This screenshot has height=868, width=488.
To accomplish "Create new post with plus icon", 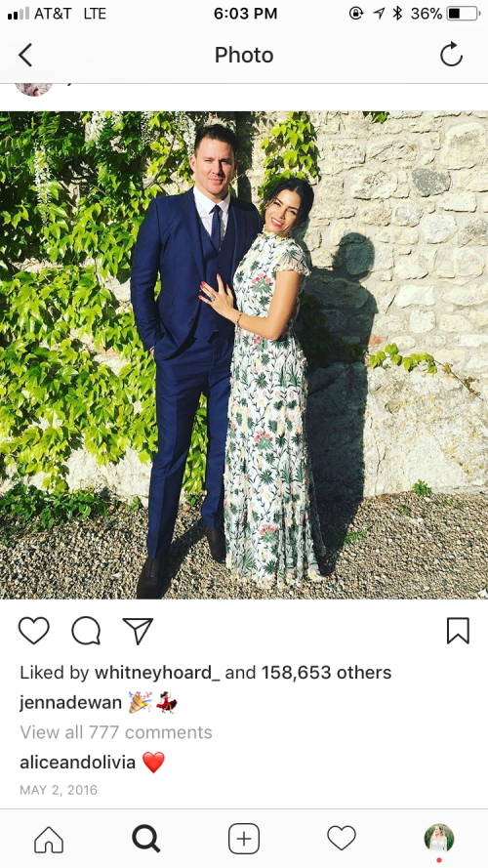I will pyautogui.click(x=244, y=839).
